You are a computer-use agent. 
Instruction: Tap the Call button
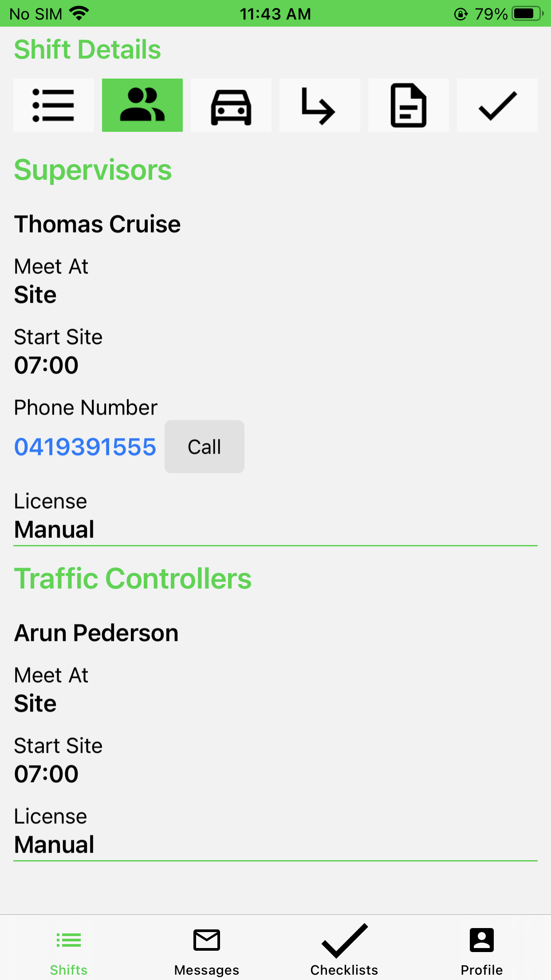(205, 447)
